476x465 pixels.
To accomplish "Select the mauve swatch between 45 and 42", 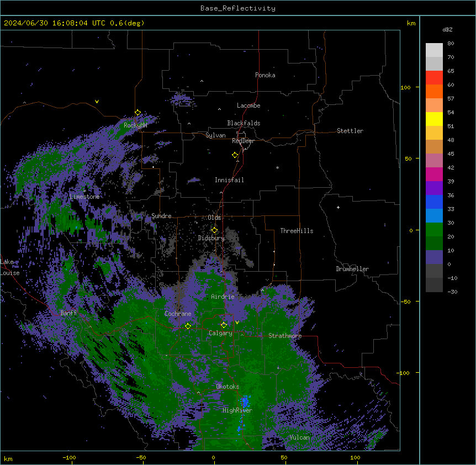I will pyautogui.click(x=434, y=160).
